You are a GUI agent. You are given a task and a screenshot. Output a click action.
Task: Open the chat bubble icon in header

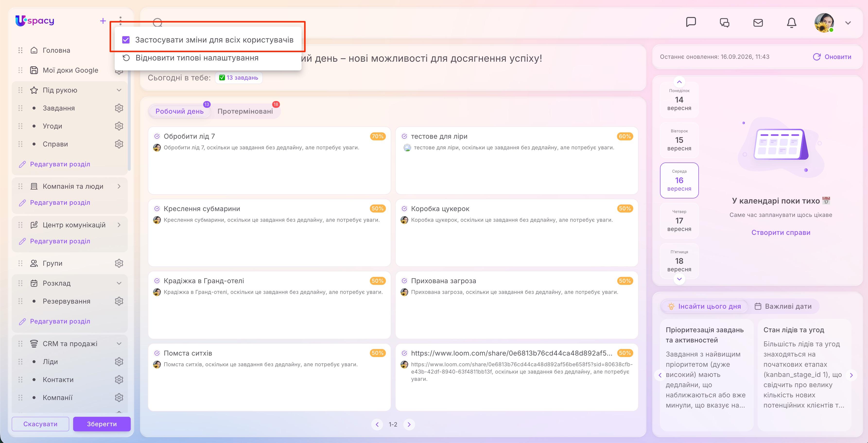pos(691,22)
